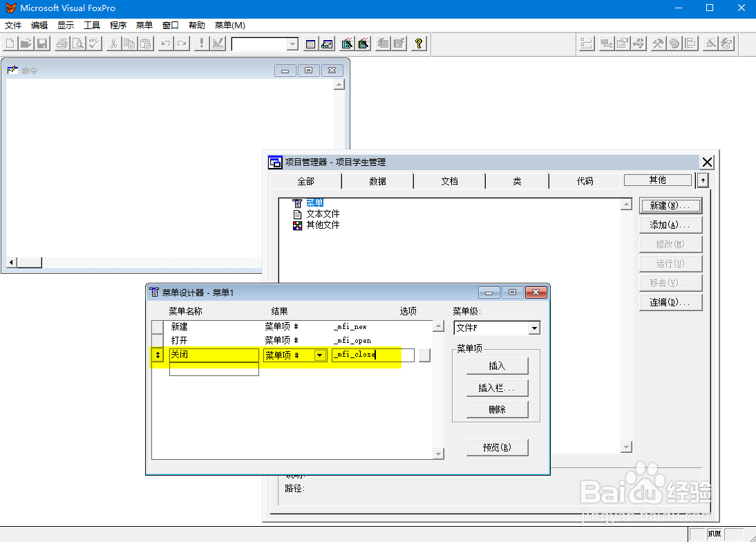Viewport: 756px width, 542px height.
Task: Click the 连编(D)... button
Action: tap(670, 302)
